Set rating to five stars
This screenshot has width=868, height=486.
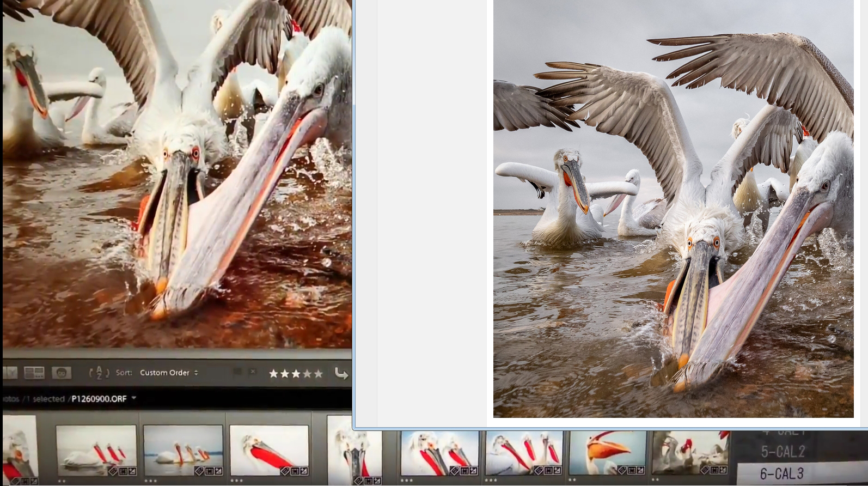click(x=319, y=374)
